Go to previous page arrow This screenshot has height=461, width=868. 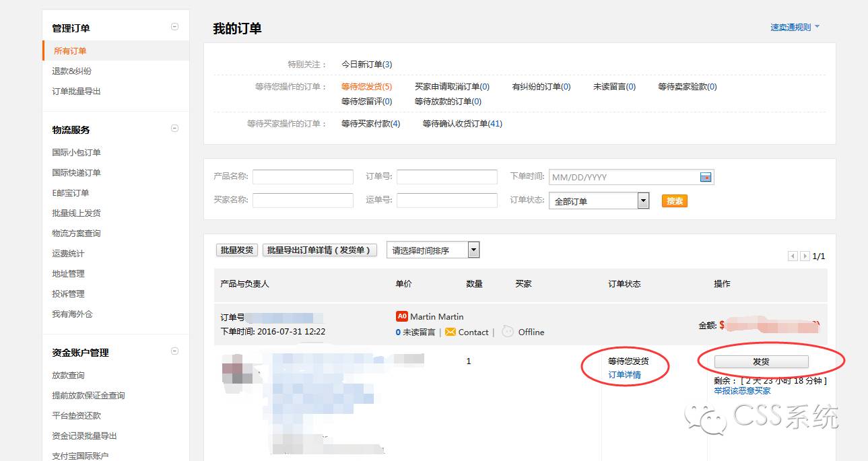(793, 256)
